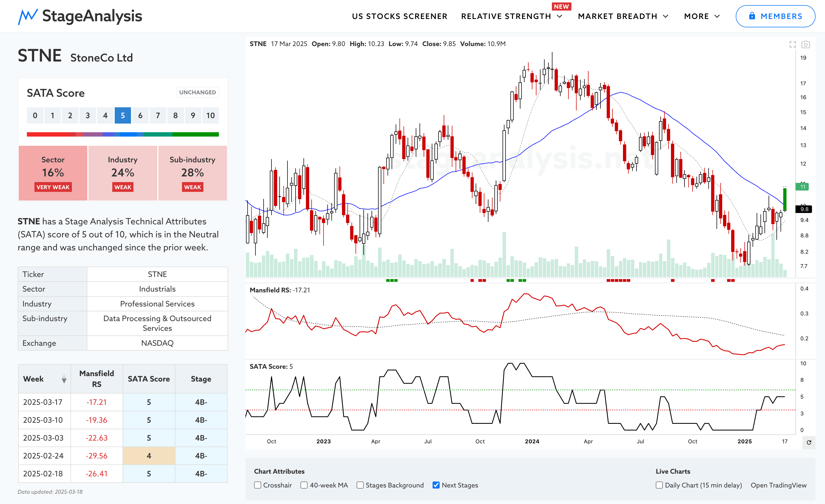Click SATA score box 0

35,116
